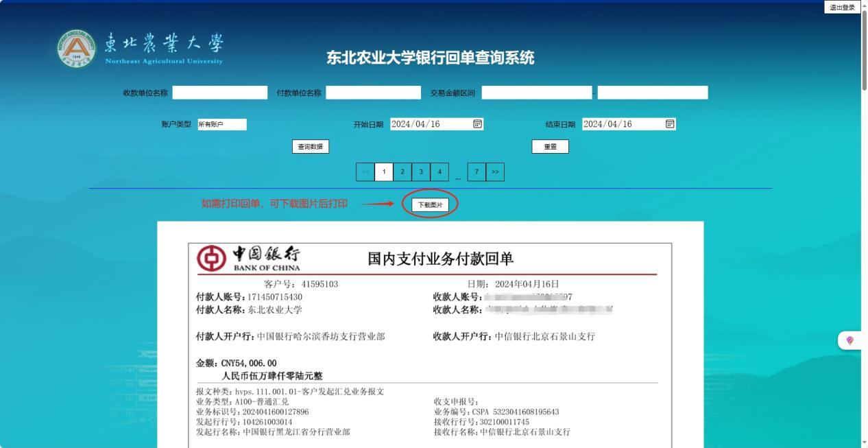Go to the last page with >>

coord(495,172)
